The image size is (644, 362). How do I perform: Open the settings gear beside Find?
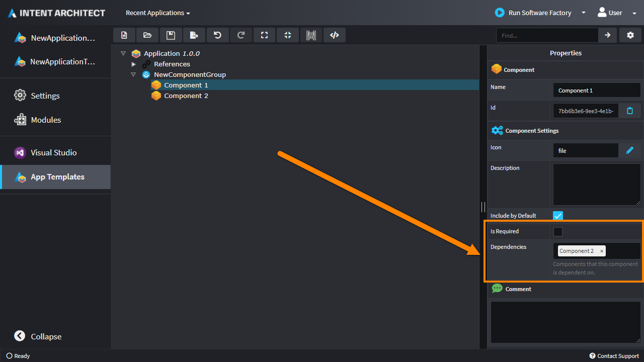point(630,35)
